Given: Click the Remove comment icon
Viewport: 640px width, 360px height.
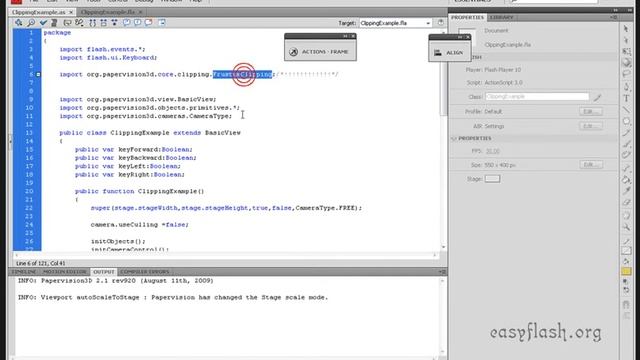Looking at the screenshot, I should [x=149, y=23].
